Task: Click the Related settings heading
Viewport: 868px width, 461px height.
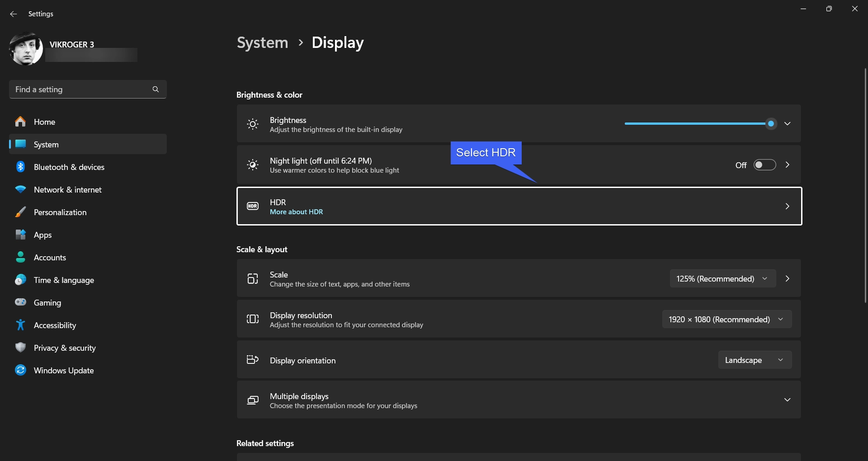Action: 265,443
